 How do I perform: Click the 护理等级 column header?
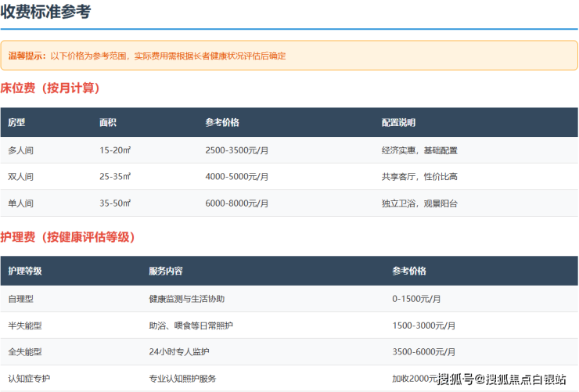tap(24, 272)
